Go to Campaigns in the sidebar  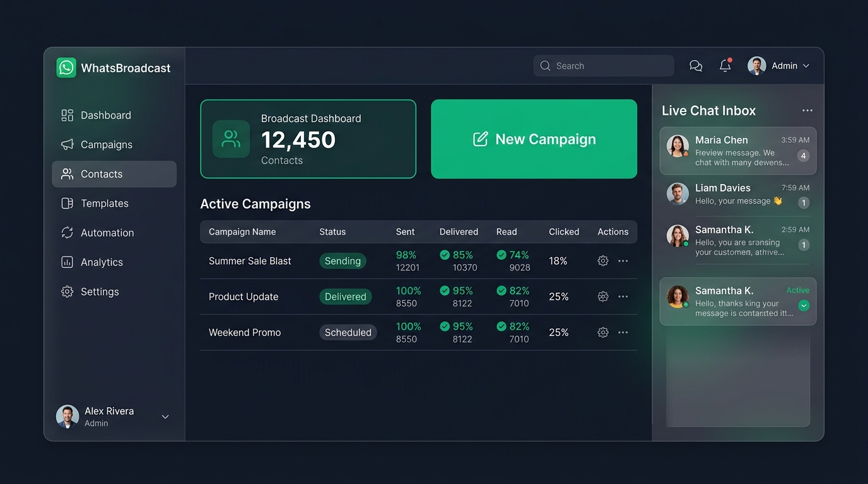click(x=114, y=144)
